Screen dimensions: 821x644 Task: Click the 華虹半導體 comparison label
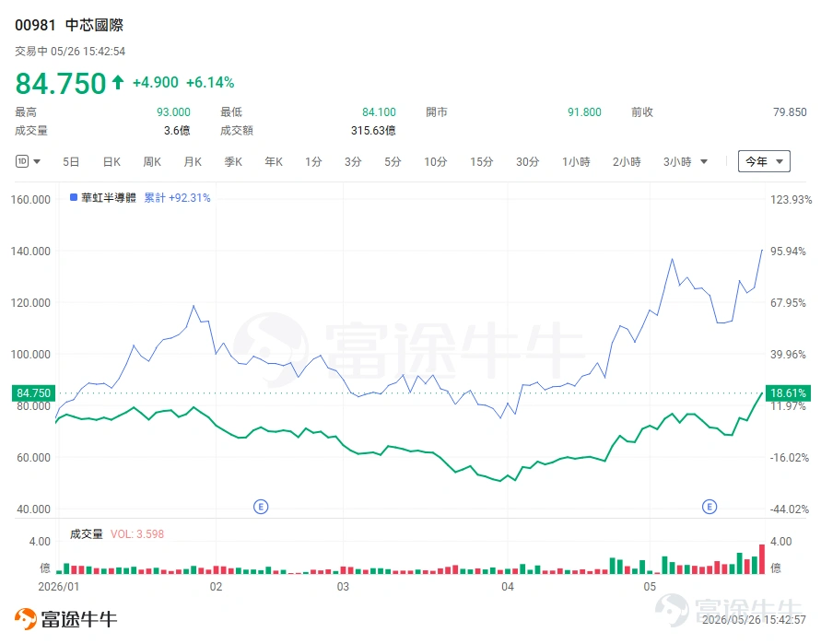click(x=109, y=197)
